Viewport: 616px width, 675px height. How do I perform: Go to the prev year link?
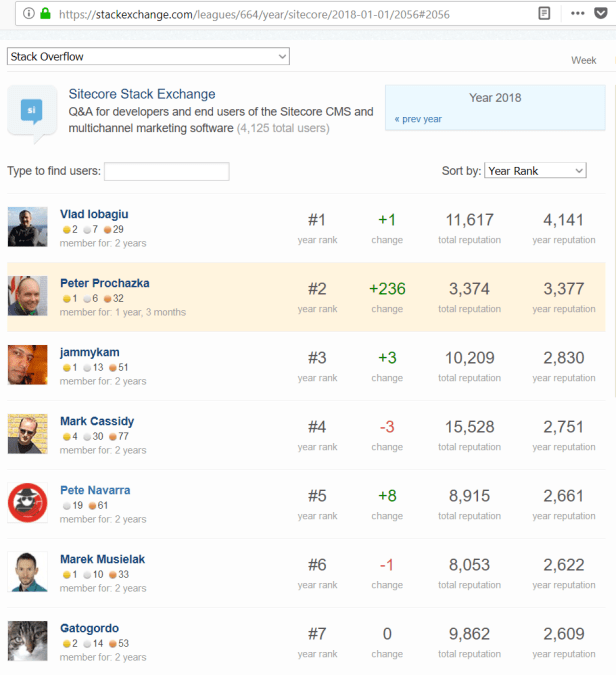pyautogui.click(x=418, y=119)
